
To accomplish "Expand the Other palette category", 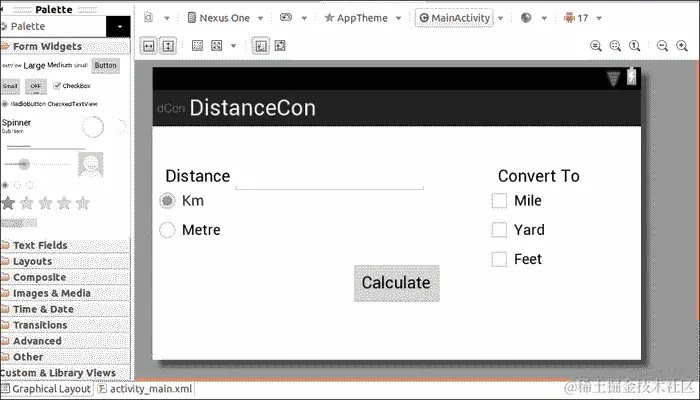I will coord(65,357).
